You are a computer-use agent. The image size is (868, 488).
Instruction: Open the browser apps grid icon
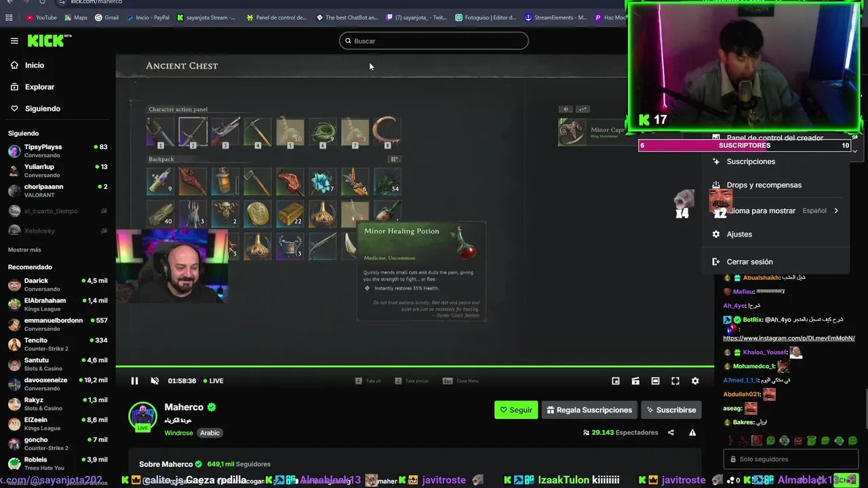click(9, 18)
